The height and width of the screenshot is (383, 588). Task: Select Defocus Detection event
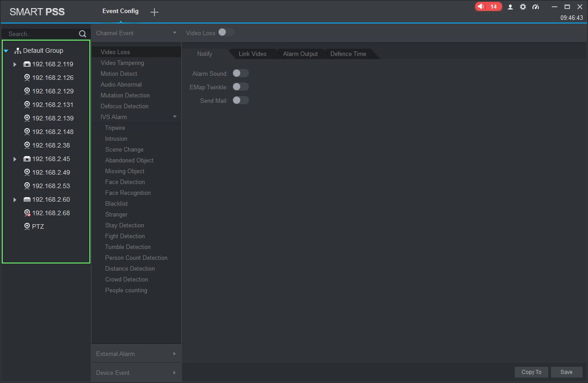[136, 106]
